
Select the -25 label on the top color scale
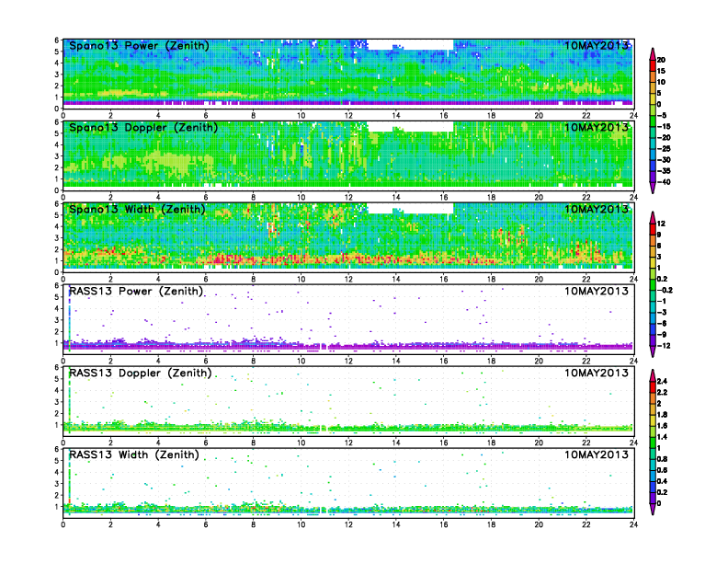click(x=664, y=149)
